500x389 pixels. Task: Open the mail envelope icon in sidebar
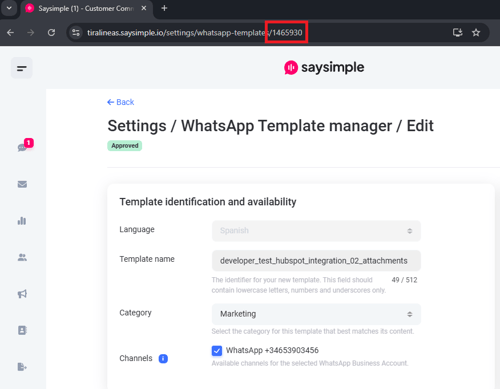coord(22,184)
